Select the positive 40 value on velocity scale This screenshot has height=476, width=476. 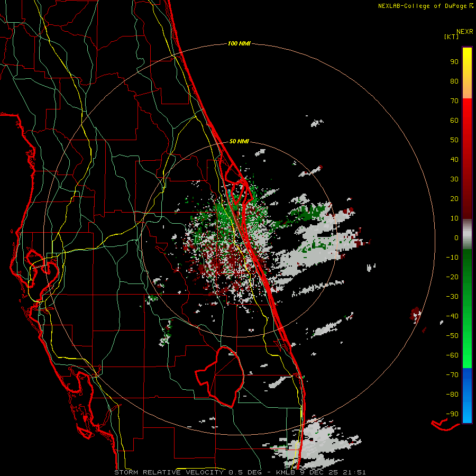click(x=454, y=160)
